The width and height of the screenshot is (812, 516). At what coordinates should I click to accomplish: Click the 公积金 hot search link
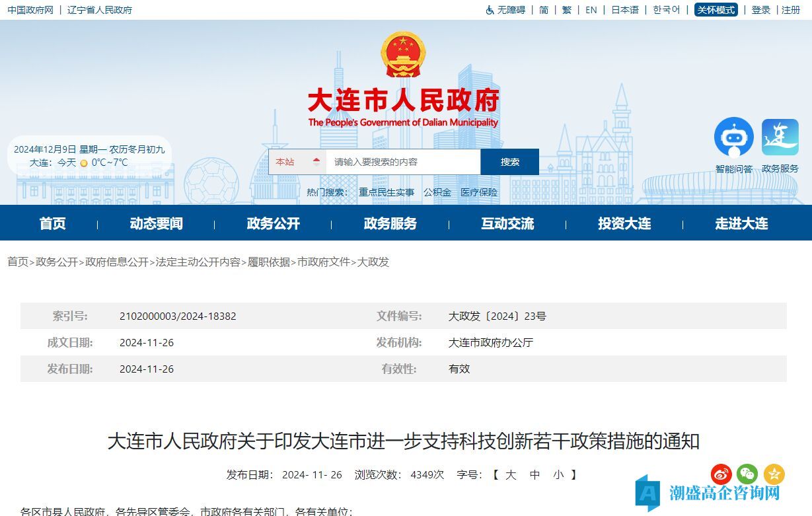coord(437,192)
